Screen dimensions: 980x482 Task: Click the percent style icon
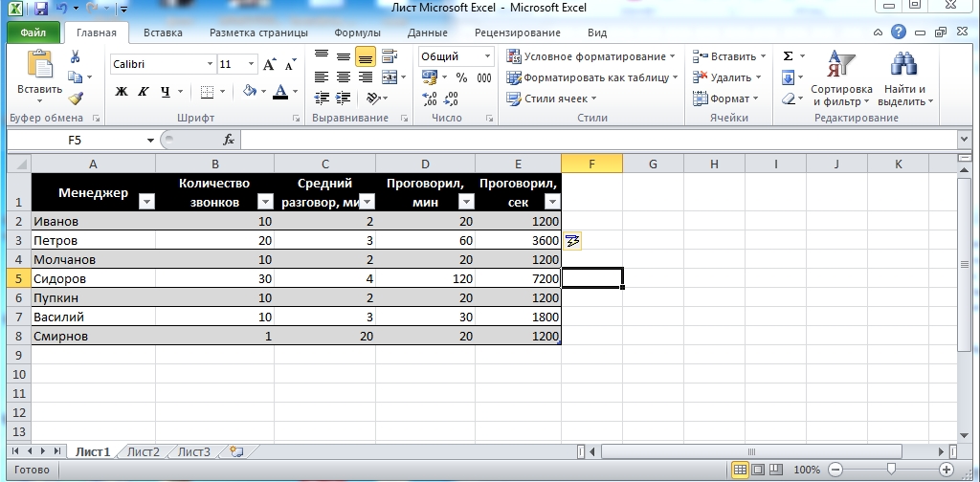pyautogui.click(x=461, y=77)
